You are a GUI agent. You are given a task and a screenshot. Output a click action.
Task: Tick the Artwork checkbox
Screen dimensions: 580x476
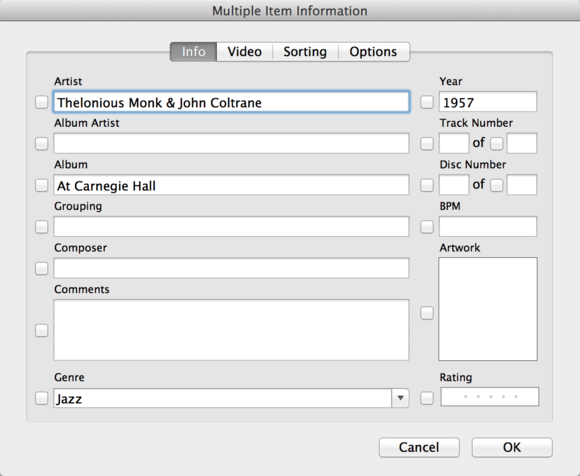click(x=427, y=313)
